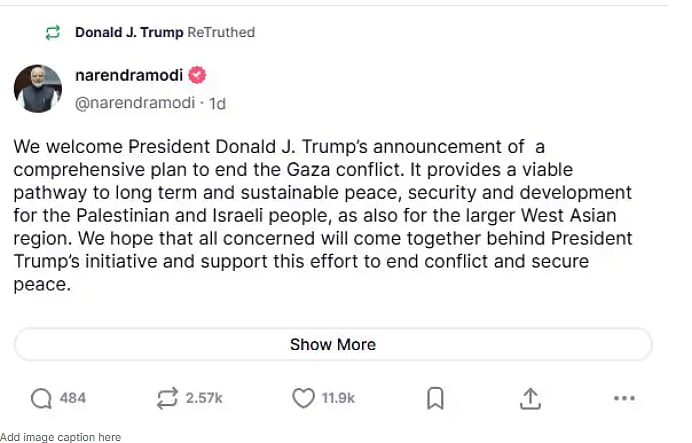Viewport: 692px width, 443px height.
Task: Click the 11.9k likes count
Action: [x=337, y=398]
